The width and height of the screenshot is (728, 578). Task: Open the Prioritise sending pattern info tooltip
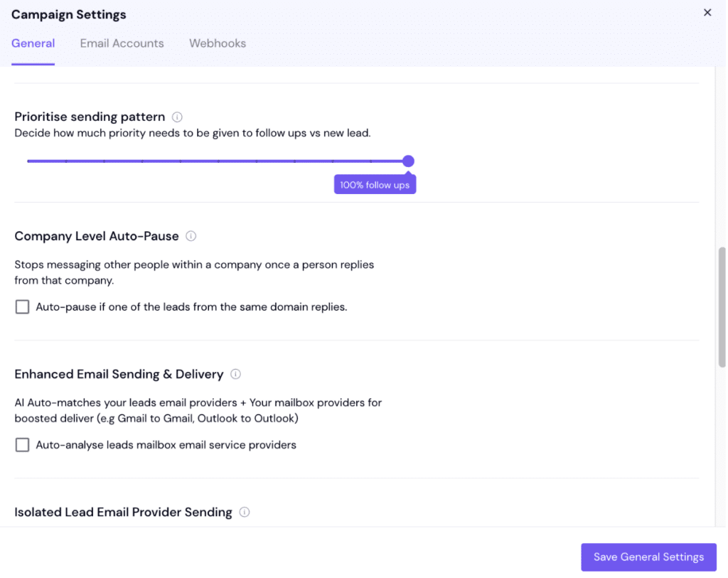(x=176, y=117)
